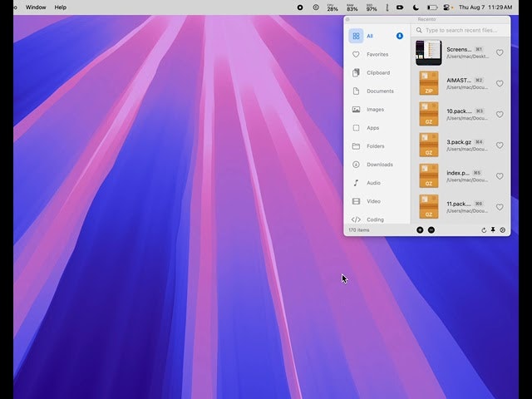Select the 'AIMAST...' file name

pyautogui.click(x=459, y=81)
